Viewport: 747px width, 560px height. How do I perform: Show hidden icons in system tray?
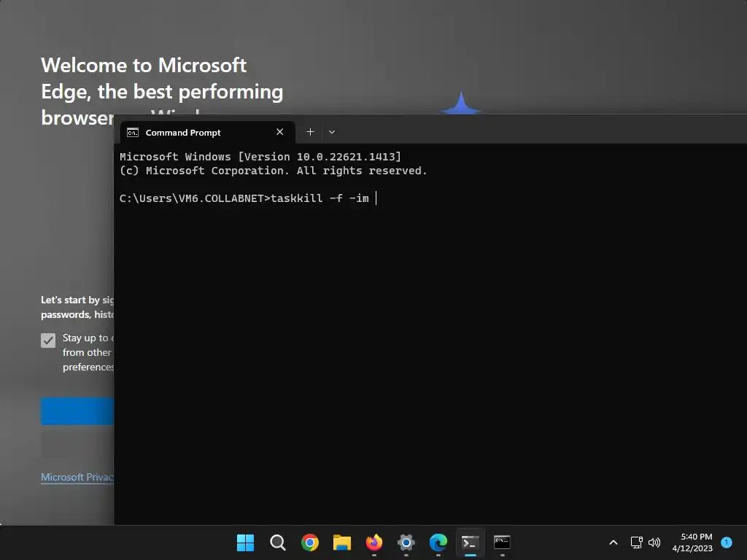coord(614,542)
